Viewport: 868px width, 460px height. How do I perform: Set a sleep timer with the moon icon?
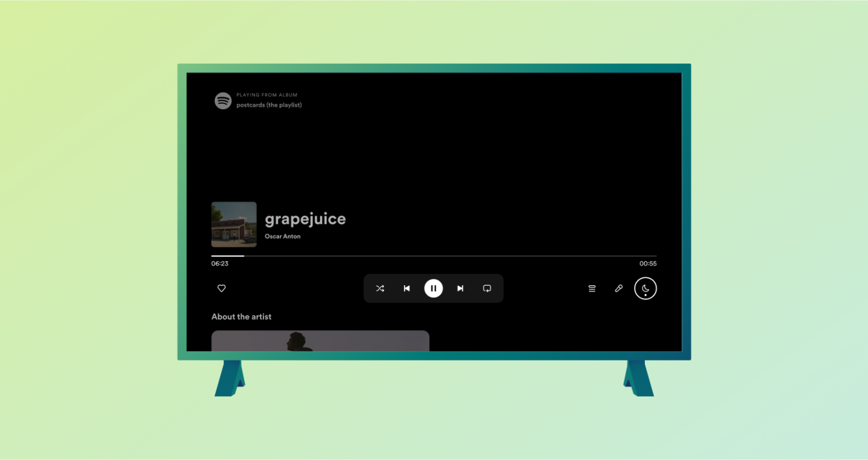pyautogui.click(x=645, y=288)
